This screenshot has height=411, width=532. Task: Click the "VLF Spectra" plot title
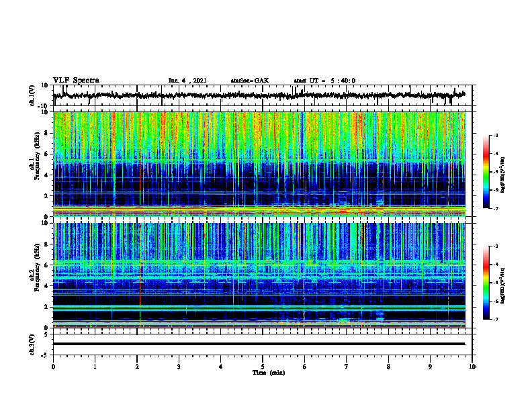click(76, 81)
